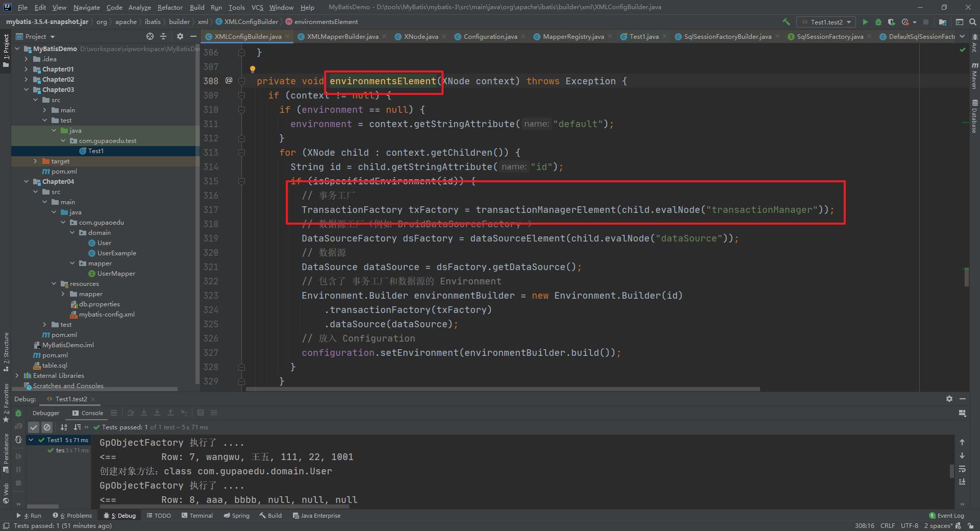Toggle the Structure tool window stripe button
This screenshot has height=531, width=980.
(6, 352)
